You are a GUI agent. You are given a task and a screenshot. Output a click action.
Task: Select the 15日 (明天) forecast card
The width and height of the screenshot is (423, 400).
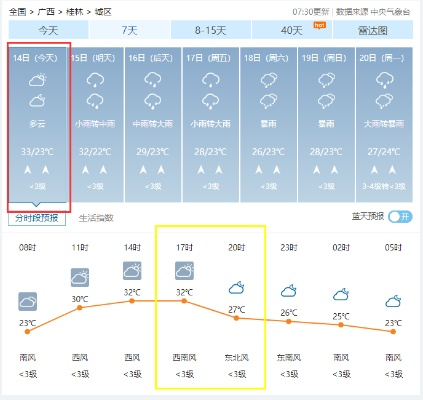95,125
